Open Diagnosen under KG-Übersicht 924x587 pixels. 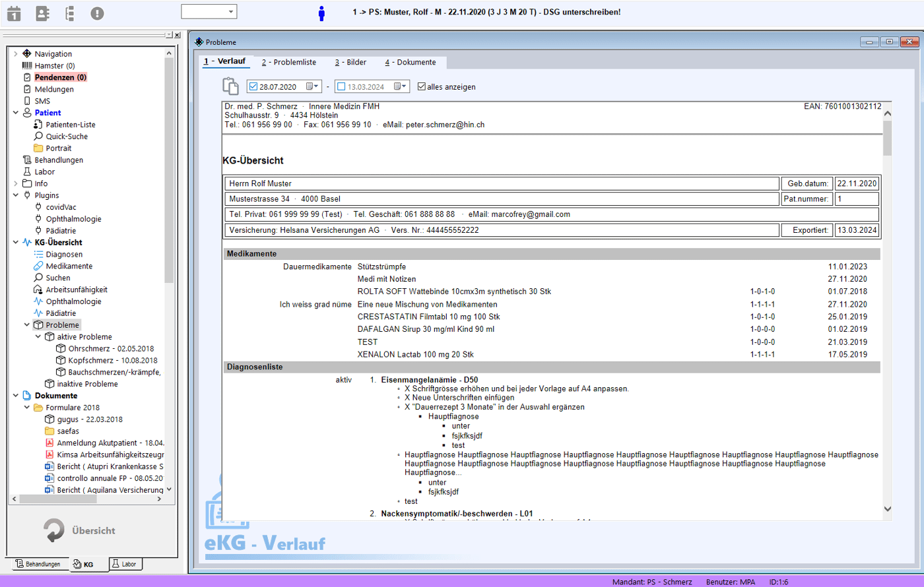coord(64,255)
